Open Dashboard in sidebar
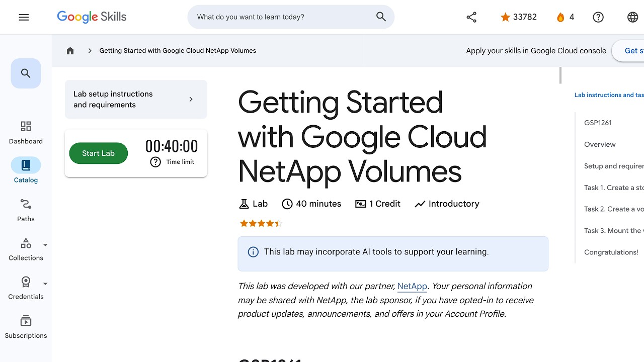Image resolution: width=644 pixels, height=362 pixels. point(26,133)
